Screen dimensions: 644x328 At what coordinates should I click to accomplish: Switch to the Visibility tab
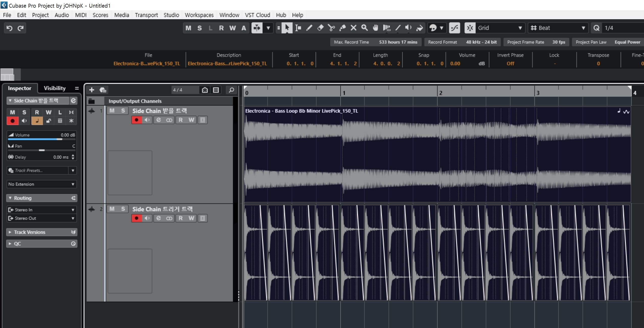[55, 88]
